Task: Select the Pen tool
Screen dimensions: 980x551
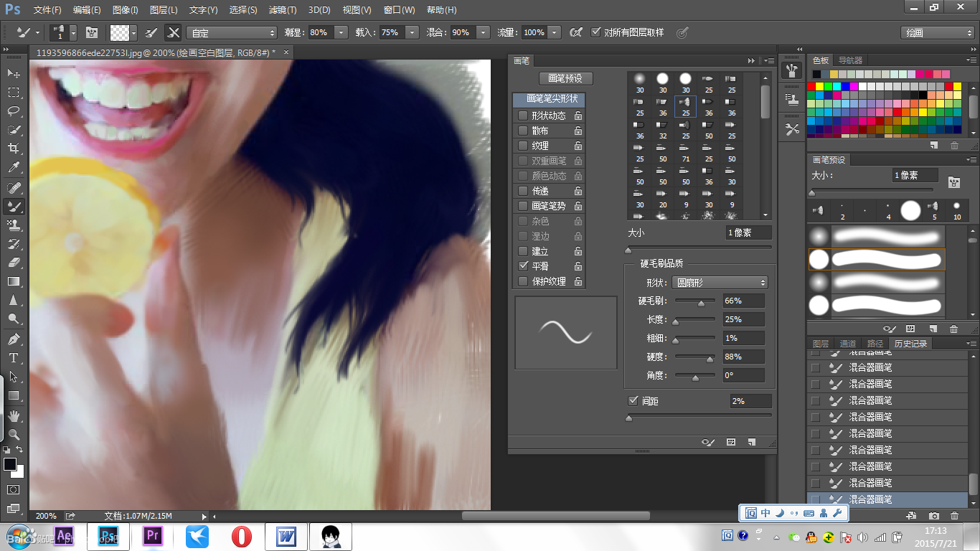Action: point(14,339)
